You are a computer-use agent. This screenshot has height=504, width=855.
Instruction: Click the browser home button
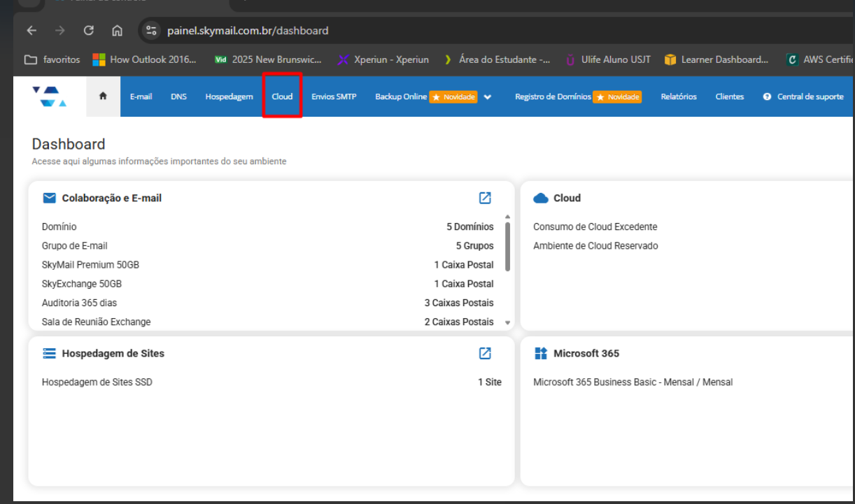(118, 31)
